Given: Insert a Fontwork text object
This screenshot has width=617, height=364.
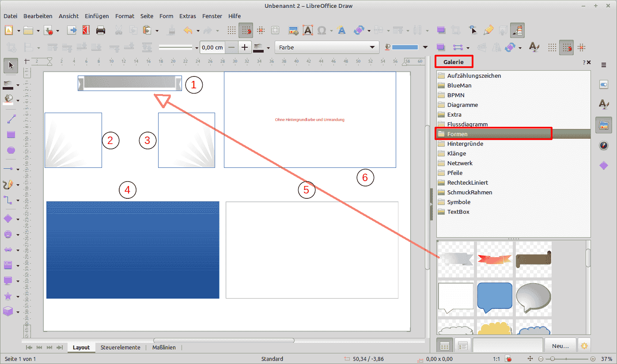Looking at the screenshot, I should click(x=341, y=30).
